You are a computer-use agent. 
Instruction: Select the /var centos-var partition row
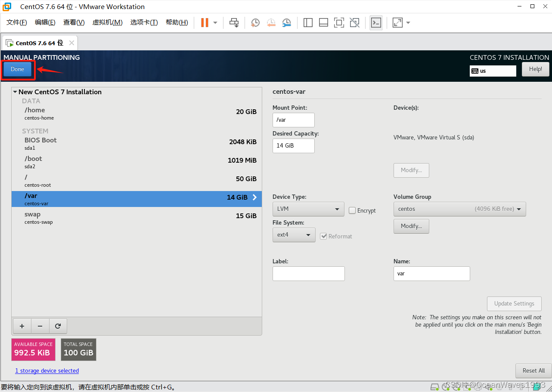click(136, 199)
